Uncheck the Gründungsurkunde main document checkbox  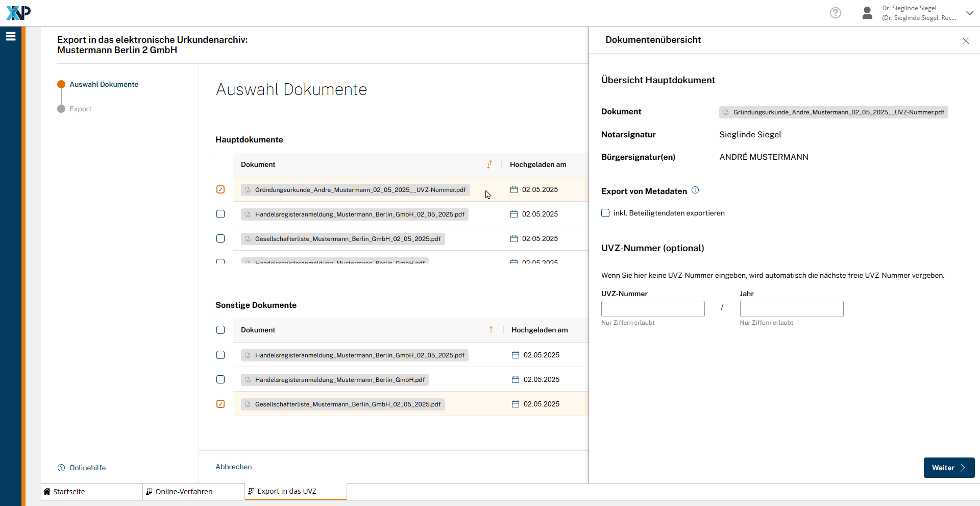click(x=220, y=189)
